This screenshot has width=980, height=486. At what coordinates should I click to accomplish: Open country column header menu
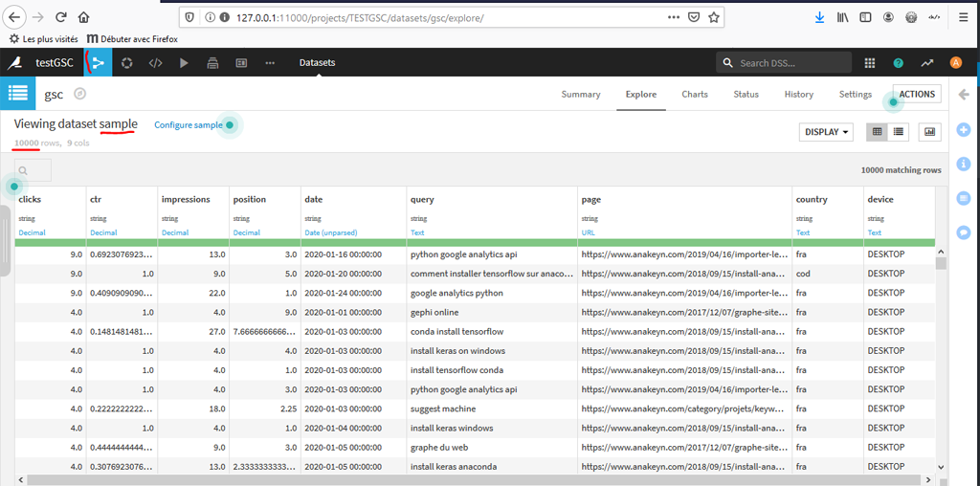pyautogui.click(x=812, y=199)
